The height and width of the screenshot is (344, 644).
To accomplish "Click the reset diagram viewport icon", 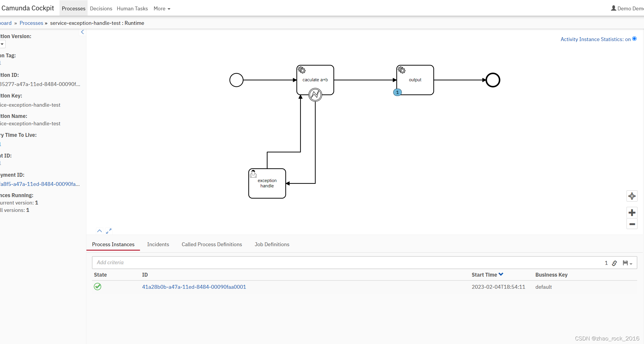I will pos(632,196).
